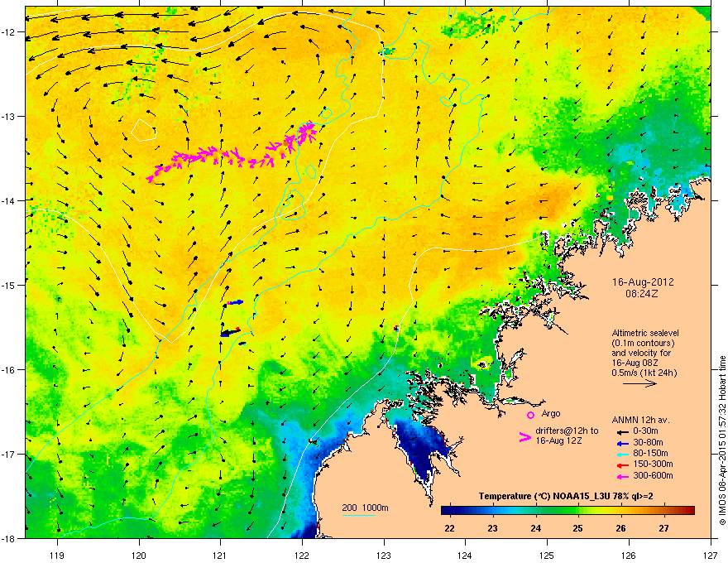Click the magenta drifters chevron symbol in legend
The height and width of the screenshot is (563, 728).
coord(525,437)
